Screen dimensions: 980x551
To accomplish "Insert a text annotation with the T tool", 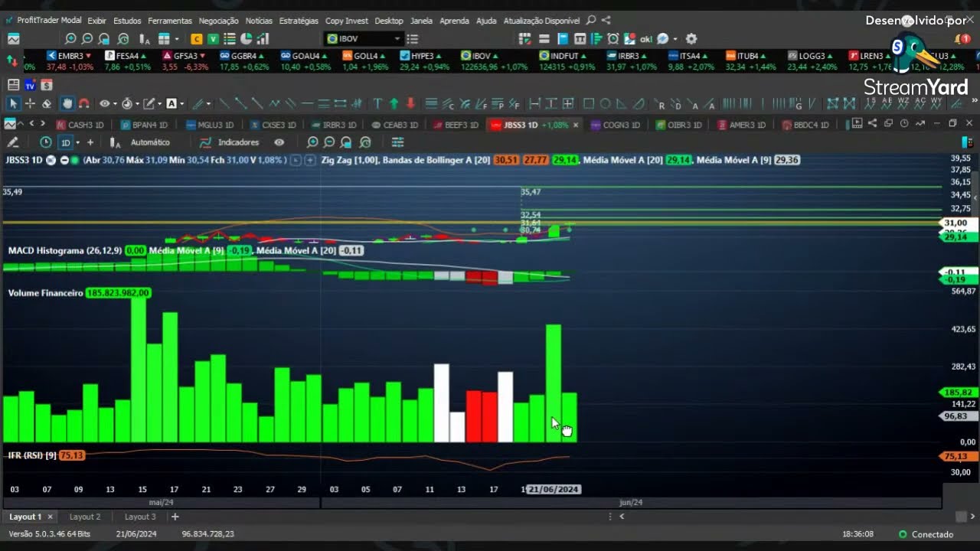I will [377, 103].
